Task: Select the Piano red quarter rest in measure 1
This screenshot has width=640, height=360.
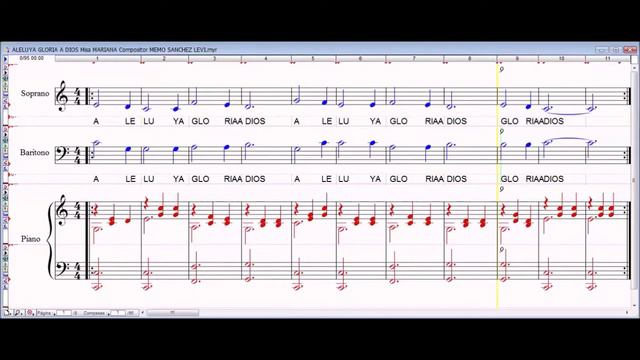Action: pos(95,210)
